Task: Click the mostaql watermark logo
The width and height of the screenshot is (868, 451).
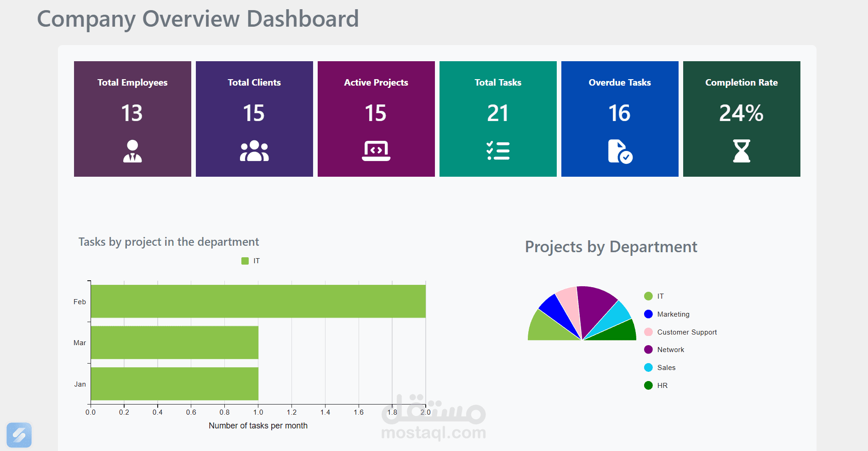Action: pos(434,421)
